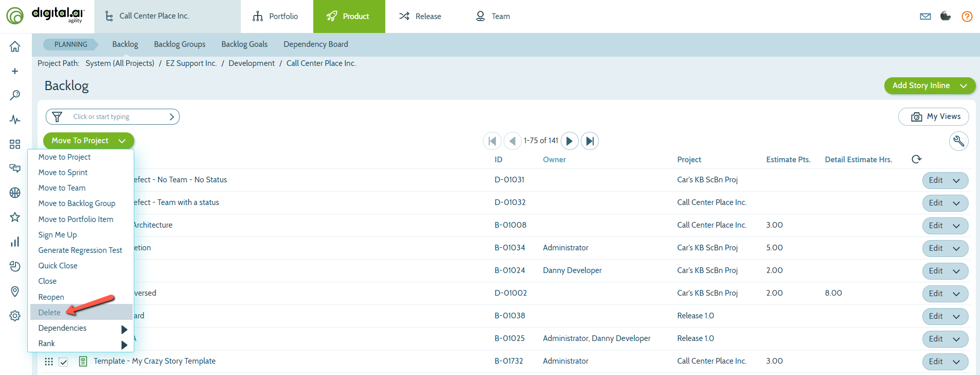Viewport: 980px width, 375px height.
Task: Go to the next page of results
Action: (x=569, y=141)
